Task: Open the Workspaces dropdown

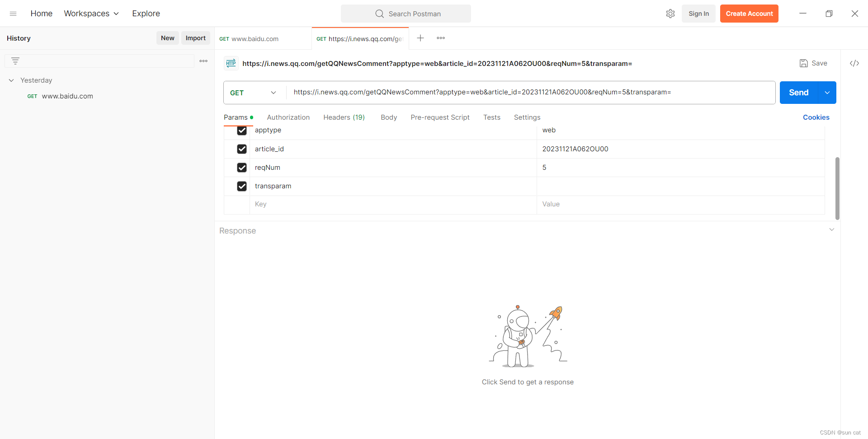Action: click(x=91, y=14)
